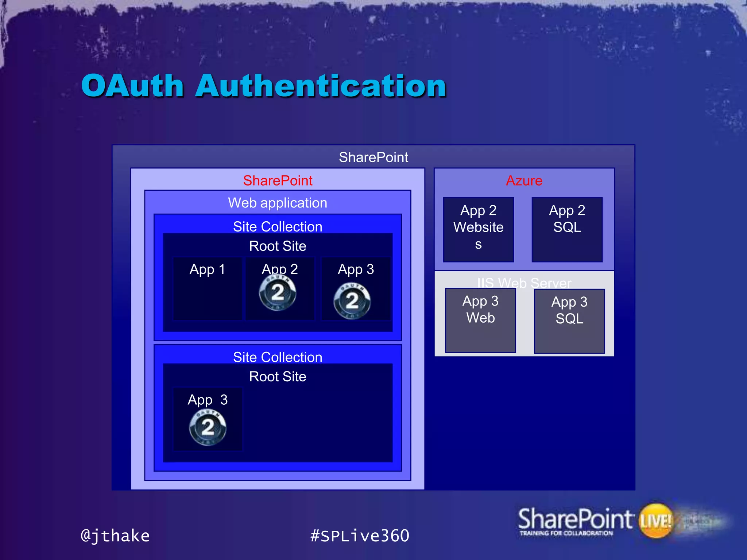Select the App 1 box
Image resolution: width=747 pixels, height=560 pixels.
208,289
